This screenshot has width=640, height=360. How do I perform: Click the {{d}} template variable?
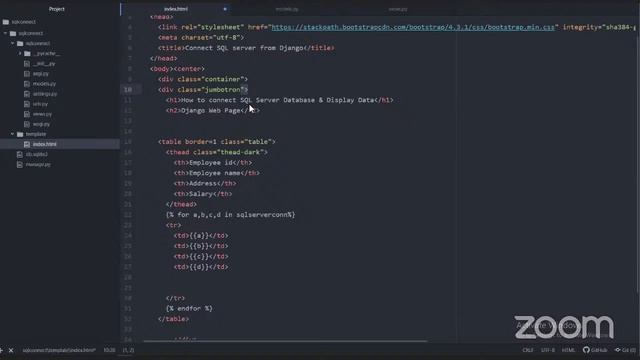(199, 267)
